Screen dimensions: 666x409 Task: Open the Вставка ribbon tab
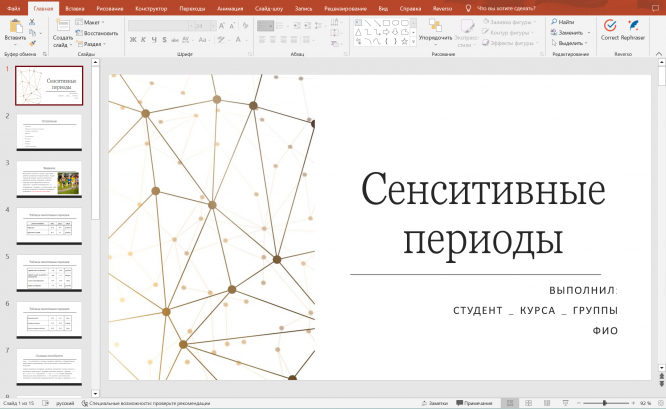pyautogui.click(x=75, y=6)
